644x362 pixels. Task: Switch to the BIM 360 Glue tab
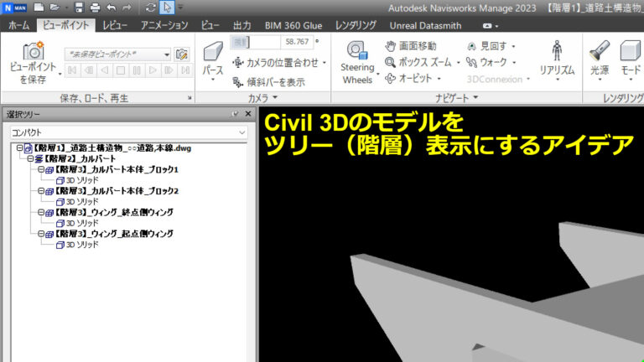[293, 25]
